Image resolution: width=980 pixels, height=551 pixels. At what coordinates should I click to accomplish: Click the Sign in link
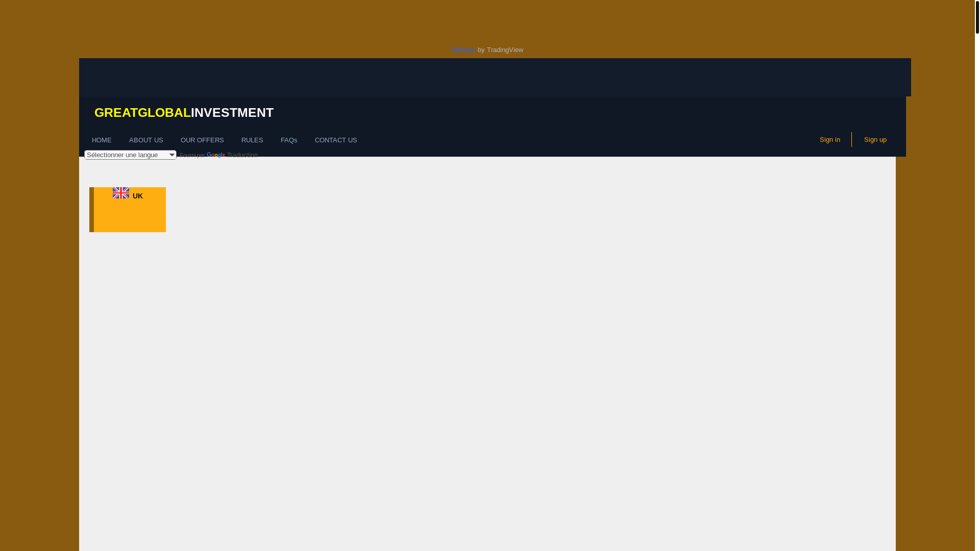tap(830, 140)
